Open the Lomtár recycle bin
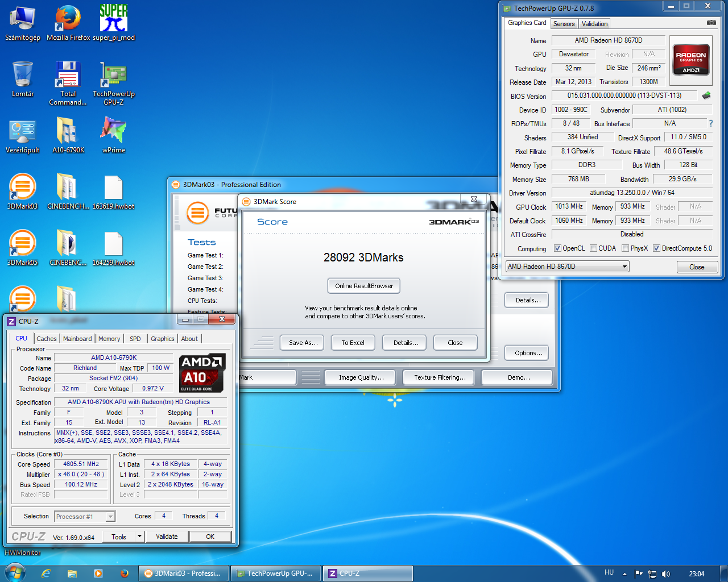The image size is (728, 582). (x=23, y=79)
